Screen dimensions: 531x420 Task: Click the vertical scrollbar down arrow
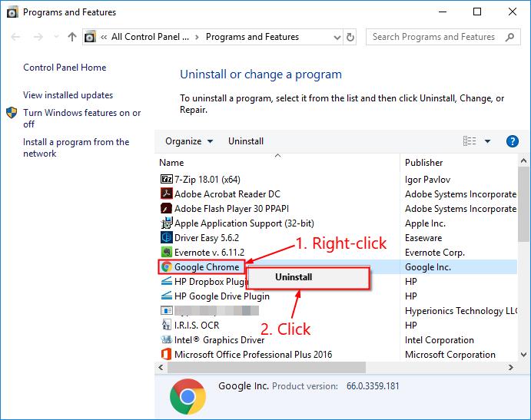[523, 355]
